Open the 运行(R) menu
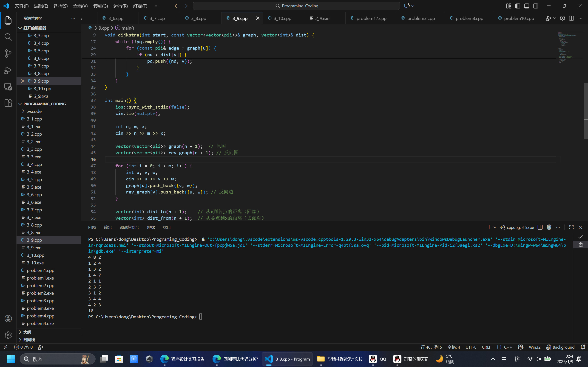Viewport: 588px width, 367px height. 120,6
